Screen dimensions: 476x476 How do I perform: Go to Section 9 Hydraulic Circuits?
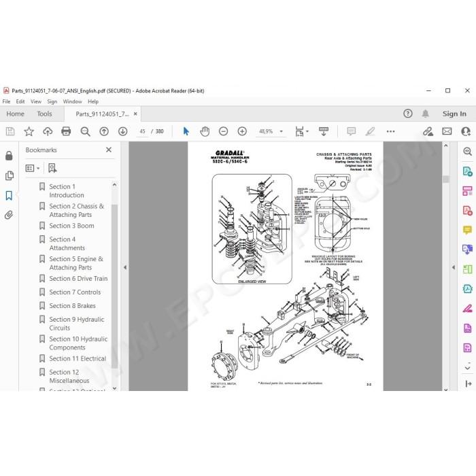76,324
